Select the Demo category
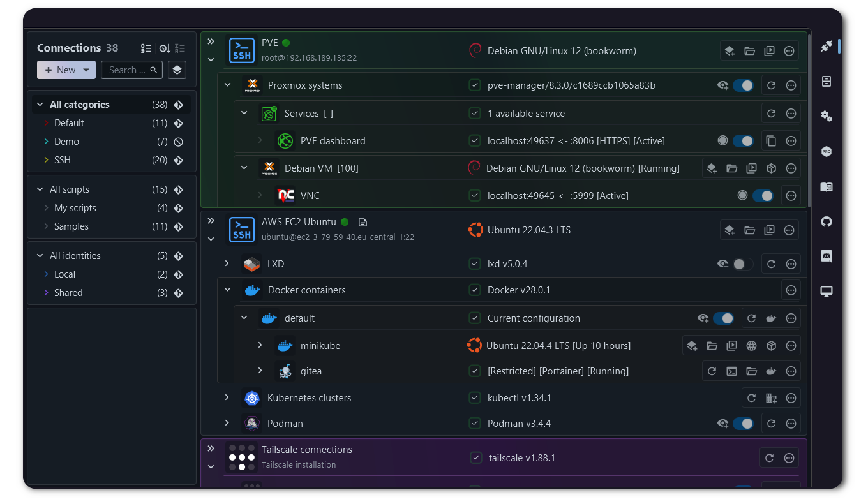Viewport: 868px width, 504px height. pos(67,142)
